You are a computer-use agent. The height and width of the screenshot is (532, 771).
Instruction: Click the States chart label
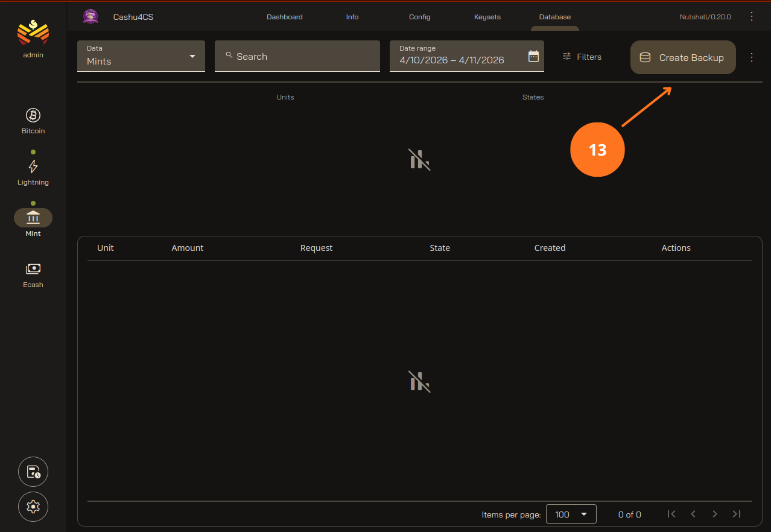533,97
